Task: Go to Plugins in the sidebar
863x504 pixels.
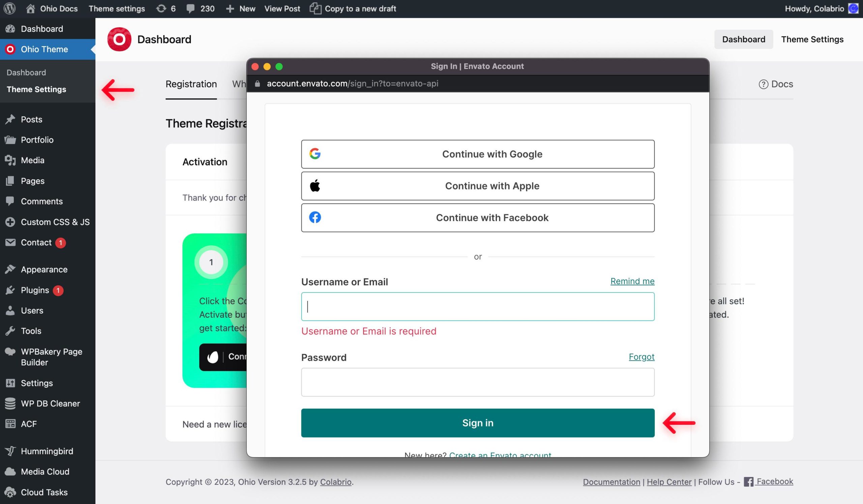Action: [x=48, y=290]
